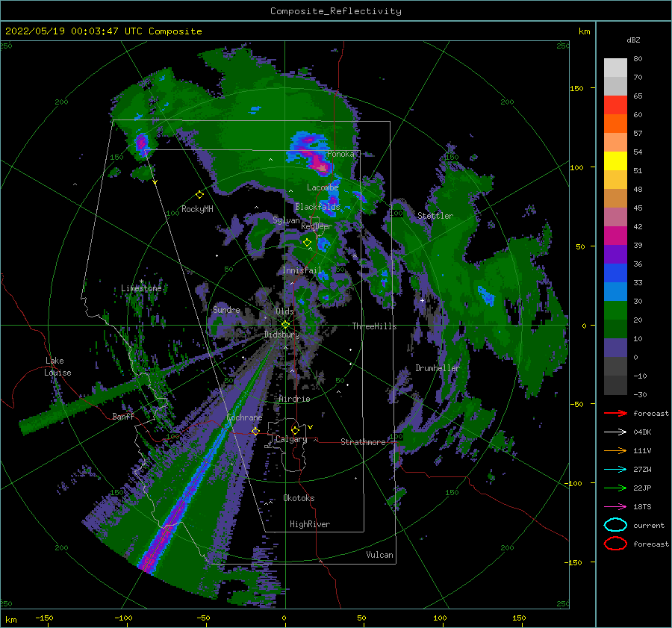The width and height of the screenshot is (672, 628).
Task: Click the 2022/05/19 00:03:47 UTC timestamp
Action: click(x=103, y=31)
